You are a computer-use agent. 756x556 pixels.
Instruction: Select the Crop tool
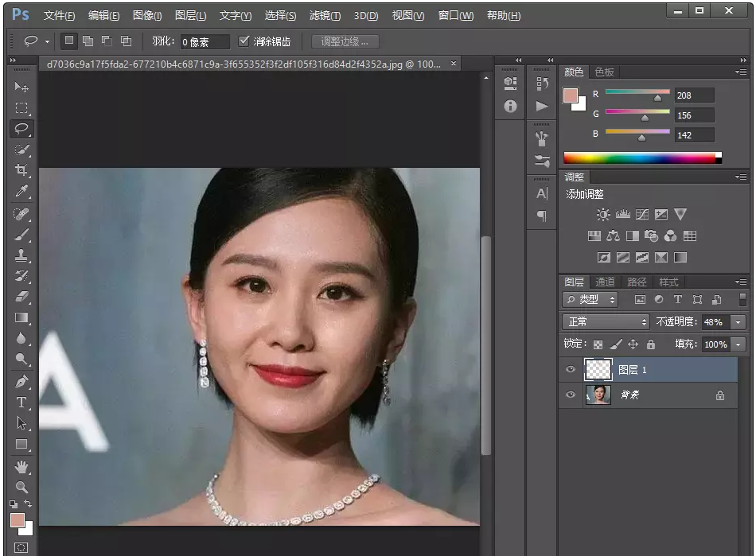(21, 170)
